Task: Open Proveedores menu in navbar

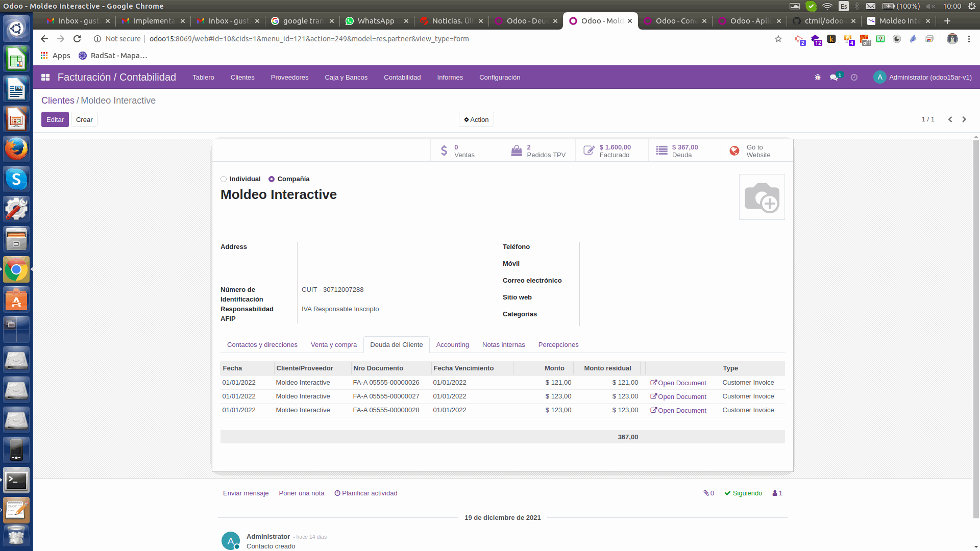Action: click(289, 78)
